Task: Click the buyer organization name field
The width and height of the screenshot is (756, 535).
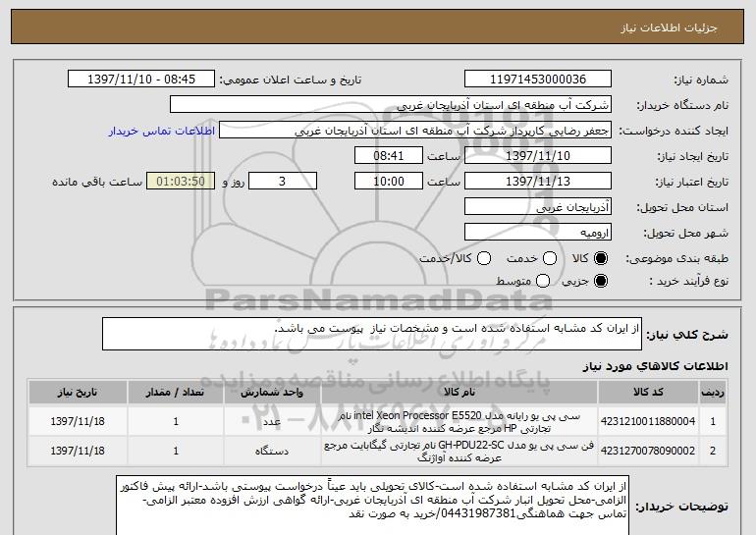Action: (391, 105)
